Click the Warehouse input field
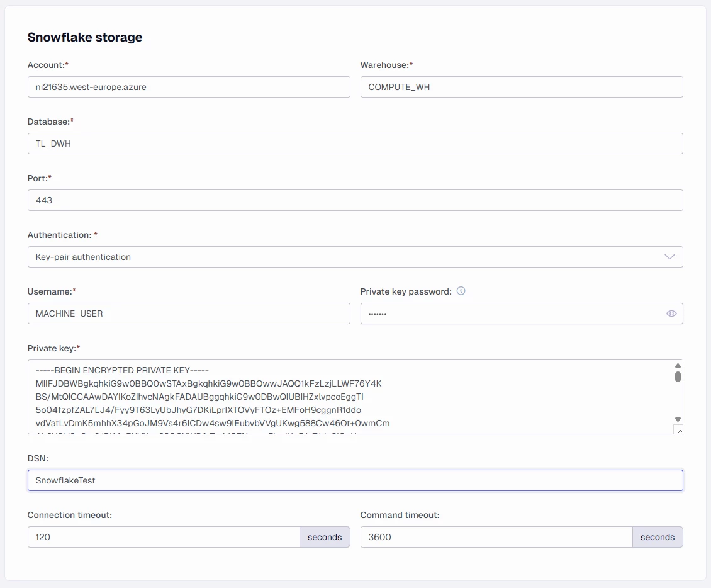 click(x=522, y=87)
